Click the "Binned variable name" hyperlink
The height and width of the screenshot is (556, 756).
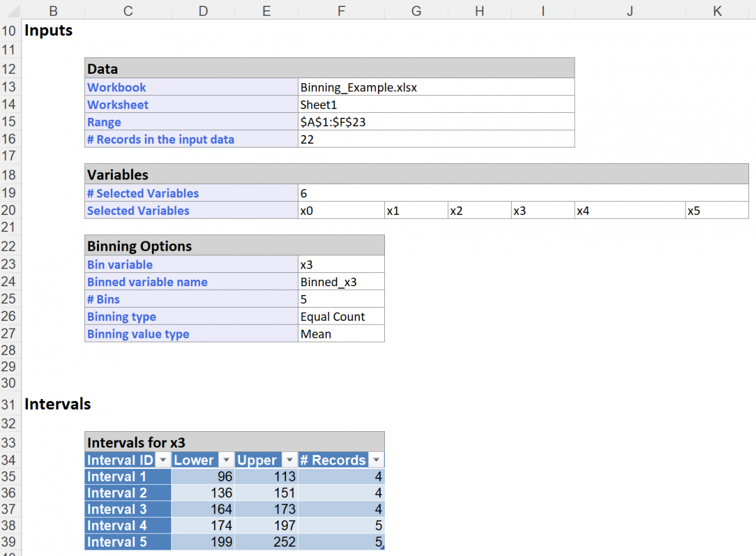coord(147,282)
